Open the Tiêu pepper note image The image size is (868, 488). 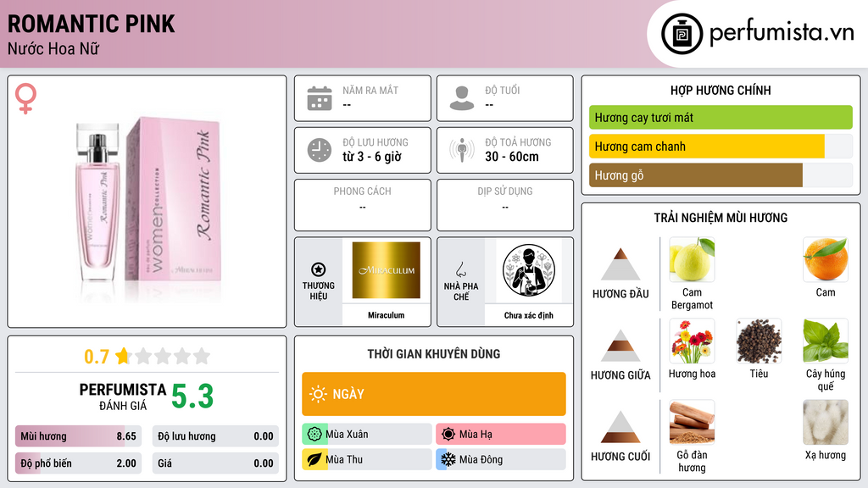click(x=759, y=341)
